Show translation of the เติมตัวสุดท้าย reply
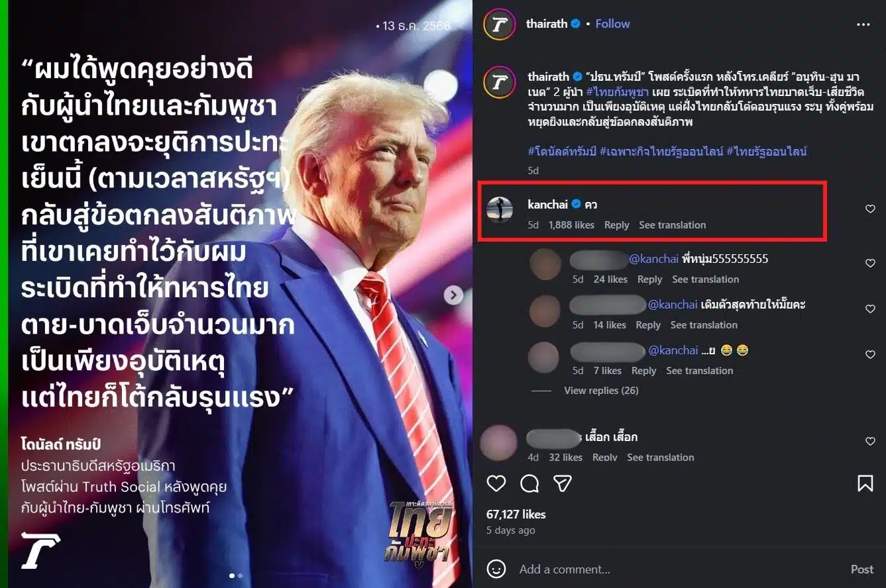 tap(704, 325)
